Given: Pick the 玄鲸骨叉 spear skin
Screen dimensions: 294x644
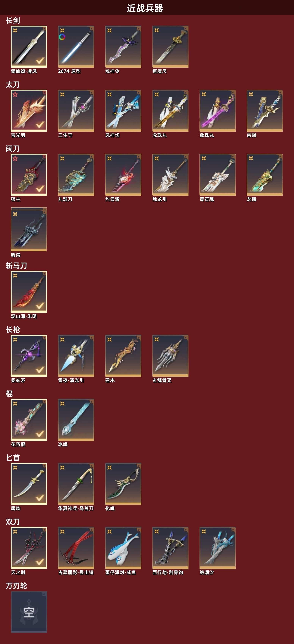Looking at the screenshot, I should (x=170, y=356).
